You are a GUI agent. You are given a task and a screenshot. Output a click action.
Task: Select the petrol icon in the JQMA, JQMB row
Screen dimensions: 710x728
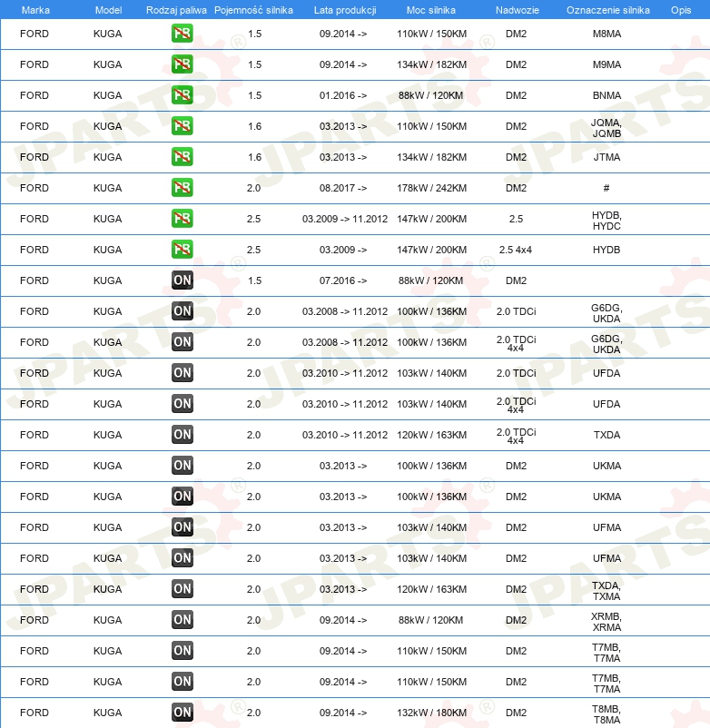point(182,126)
